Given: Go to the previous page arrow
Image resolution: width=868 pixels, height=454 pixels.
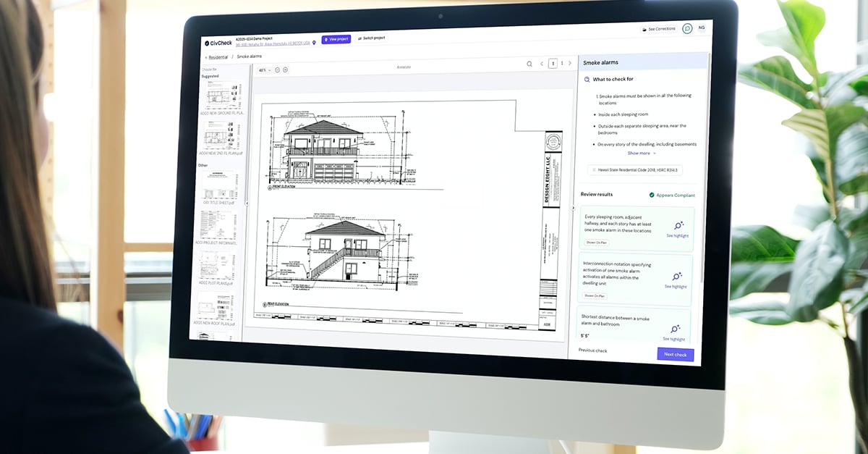Looking at the screenshot, I should 542,64.
